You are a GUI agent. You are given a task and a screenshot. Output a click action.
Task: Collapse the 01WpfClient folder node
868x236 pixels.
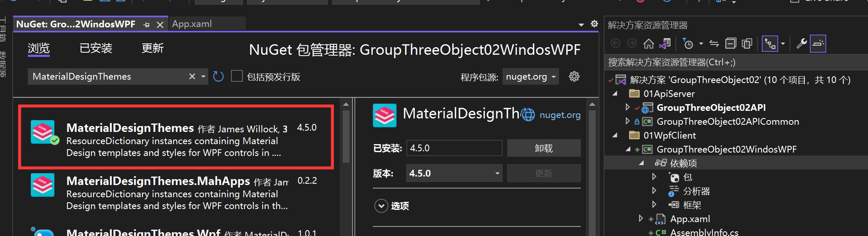click(x=615, y=135)
